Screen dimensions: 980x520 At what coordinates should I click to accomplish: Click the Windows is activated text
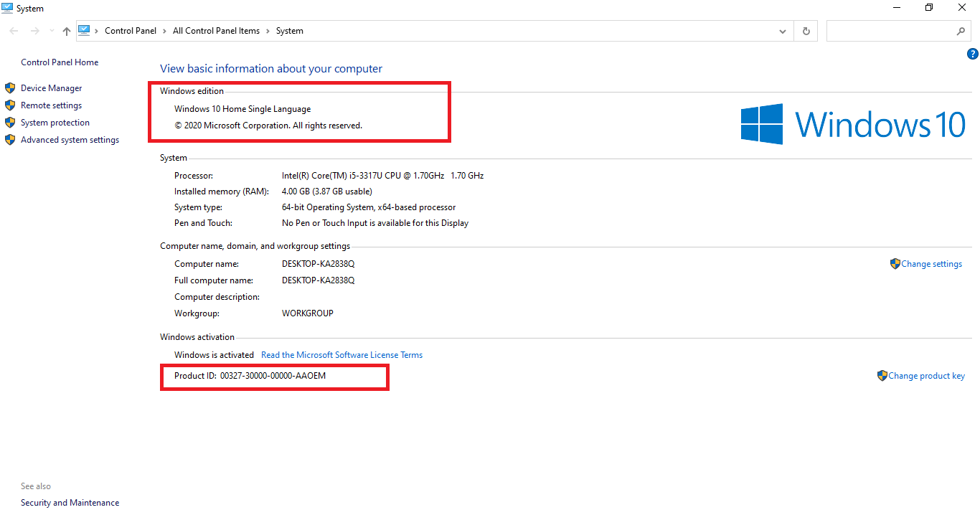[x=214, y=355]
